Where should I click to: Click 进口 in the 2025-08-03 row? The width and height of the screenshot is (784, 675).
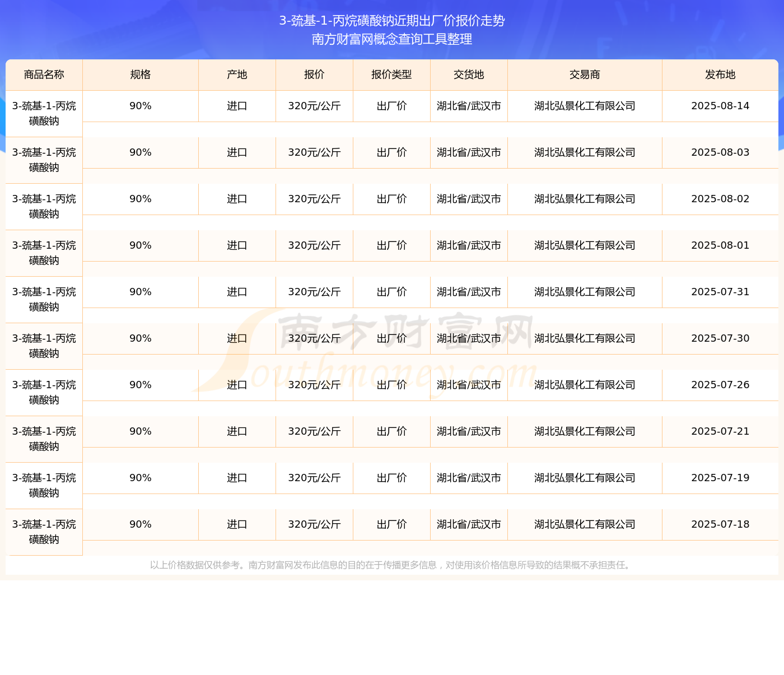pos(237,152)
